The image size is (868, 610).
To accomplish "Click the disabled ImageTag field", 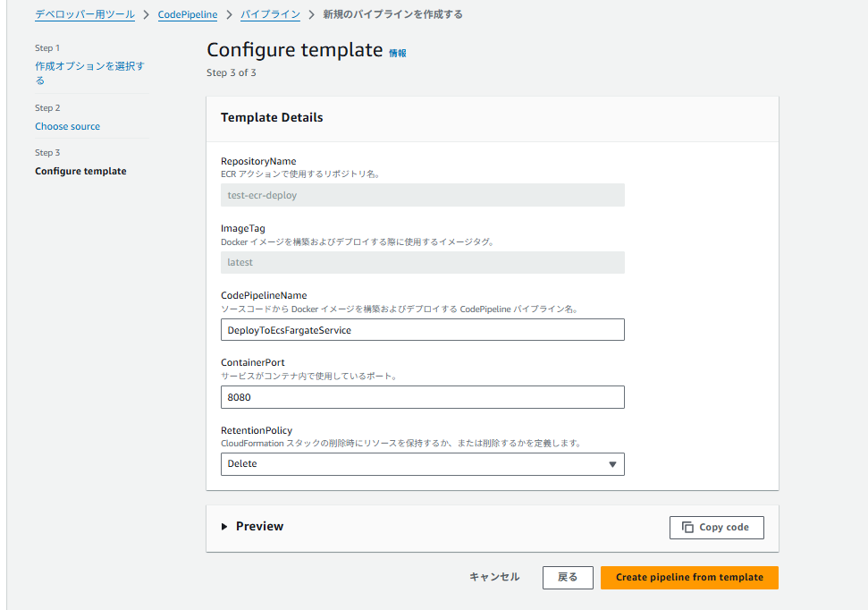I will (x=422, y=262).
